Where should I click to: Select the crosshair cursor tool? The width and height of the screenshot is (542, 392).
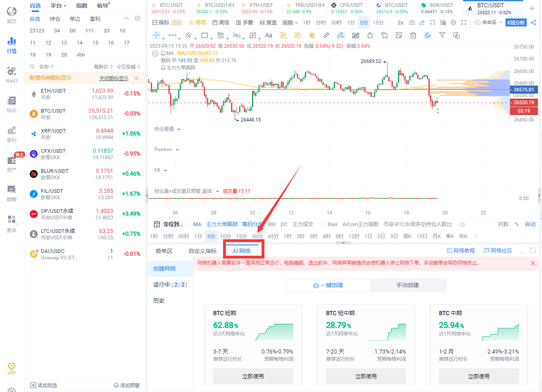(x=156, y=35)
